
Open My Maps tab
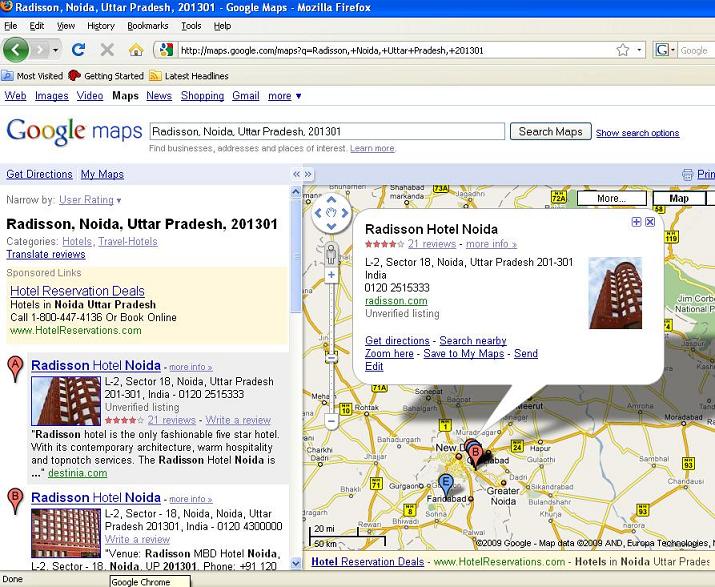(x=102, y=174)
